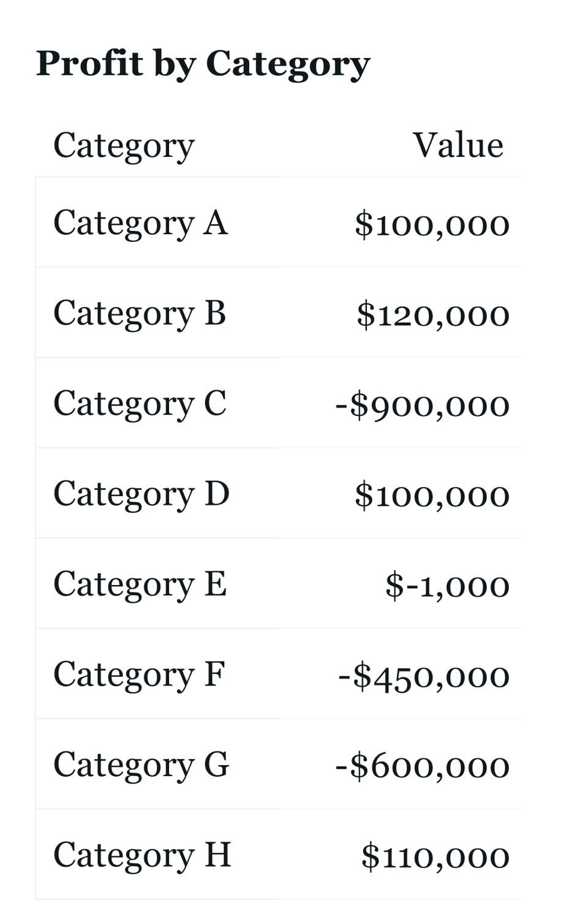The image size is (588, 917).
Task: Click the $100,000 value for Category A
Action: tap(432, 224)
